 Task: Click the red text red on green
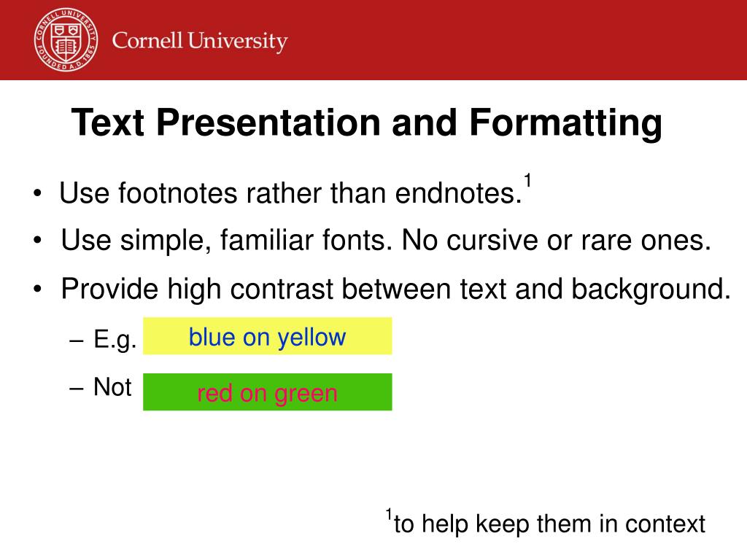click(267, 393)
